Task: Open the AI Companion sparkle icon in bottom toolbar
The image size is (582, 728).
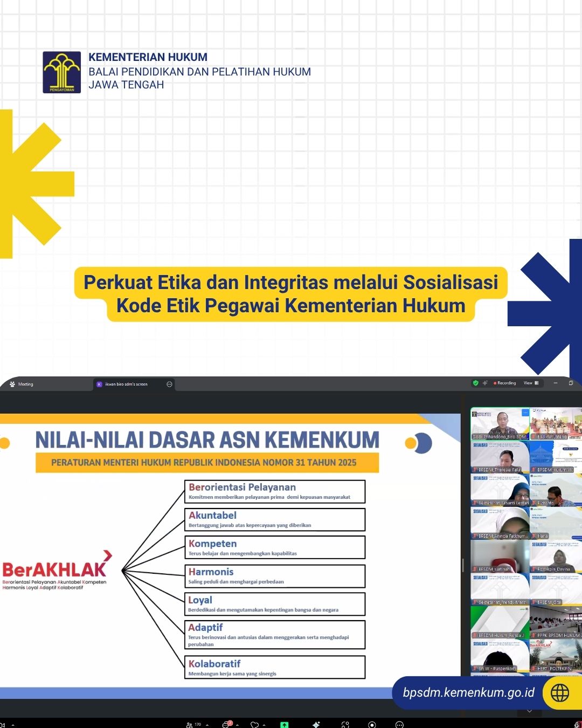Action: [x=316, y=724]
